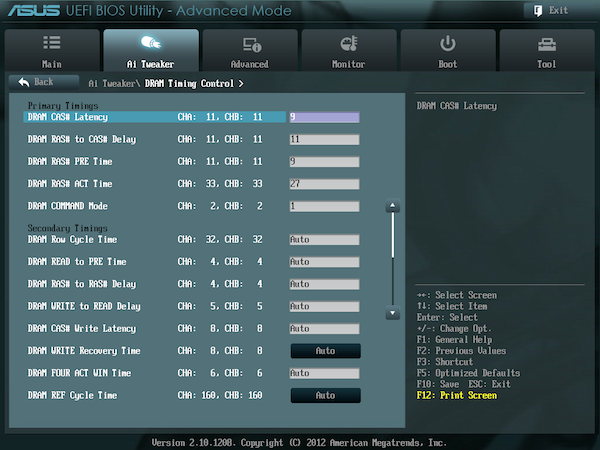Open DRAM REF Cycle Time Auto dropdown
Screen dimensions: 600x450
tap(325, 395)
